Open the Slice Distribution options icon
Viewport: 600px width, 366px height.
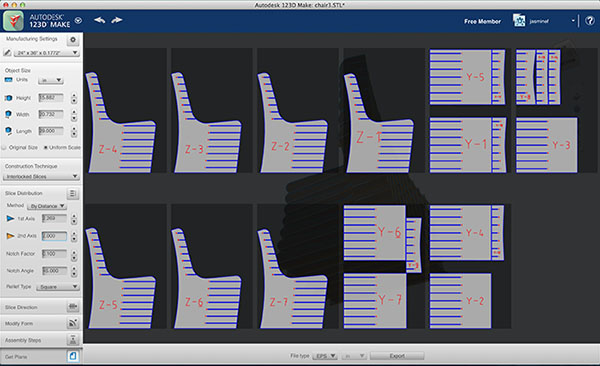click(x=73, y=194)
